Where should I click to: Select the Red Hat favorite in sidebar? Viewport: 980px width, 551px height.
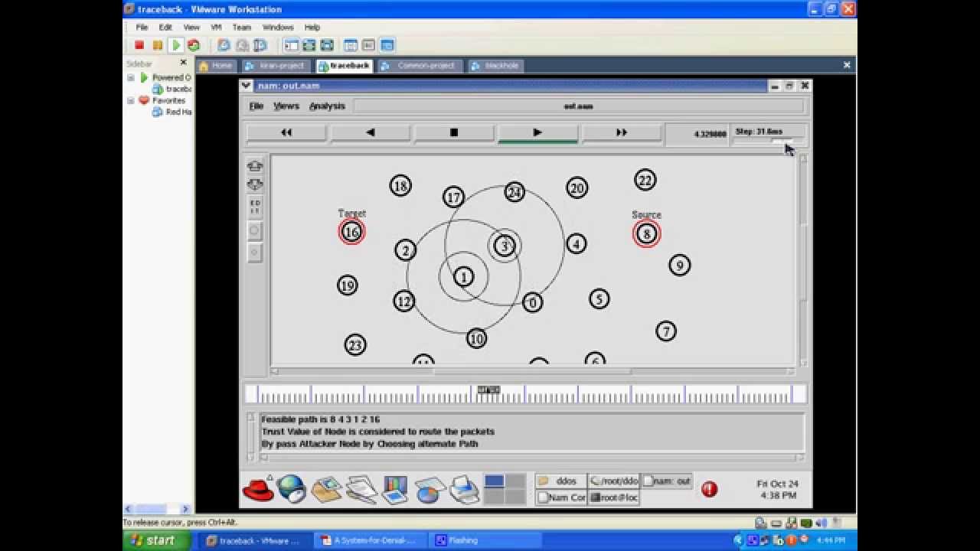[172, 112]
